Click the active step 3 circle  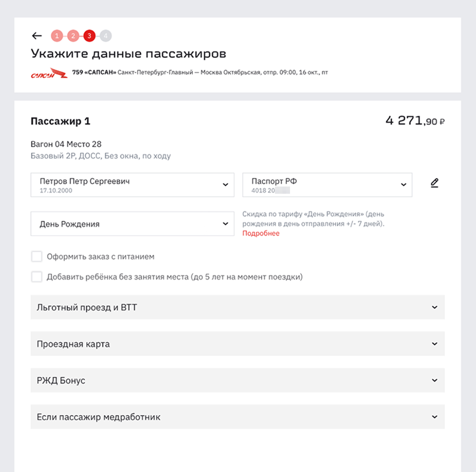pyautogui.click(x=90, y=36)
